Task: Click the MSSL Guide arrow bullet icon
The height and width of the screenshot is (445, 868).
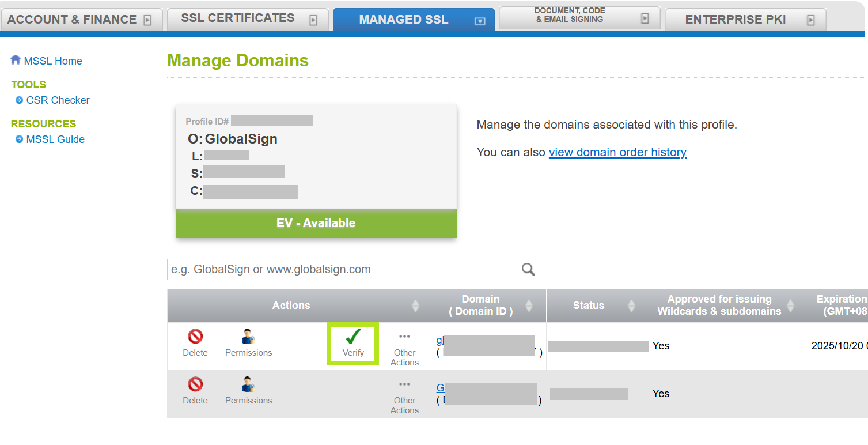Action: (x=19, y=139)
